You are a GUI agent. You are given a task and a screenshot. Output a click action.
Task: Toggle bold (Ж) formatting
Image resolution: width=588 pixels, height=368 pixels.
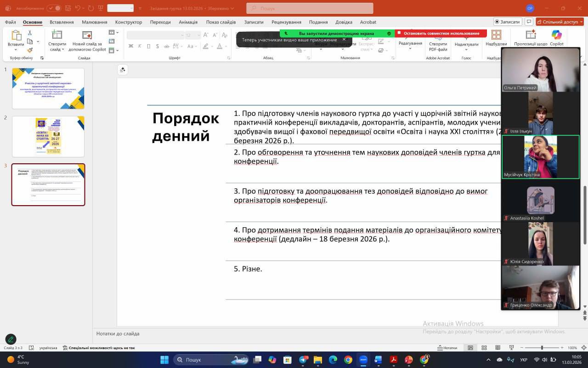coord(131,46)
